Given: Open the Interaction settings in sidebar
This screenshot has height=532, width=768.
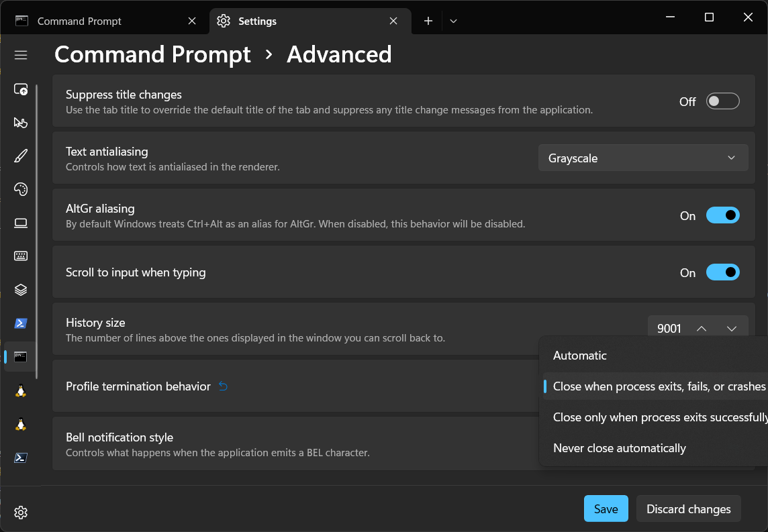Looking at the screenshot, I should click(21, 122).
